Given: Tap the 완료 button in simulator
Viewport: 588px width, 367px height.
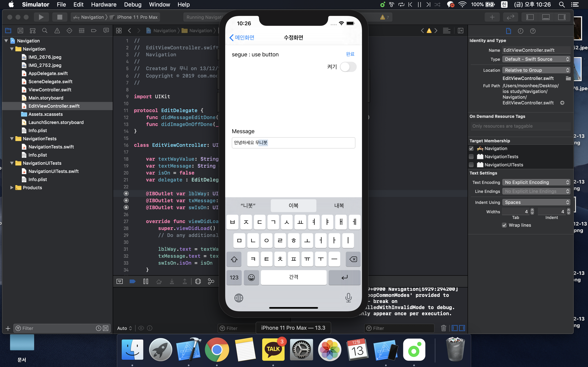Looking at the screenshot, I should (350, 54).
